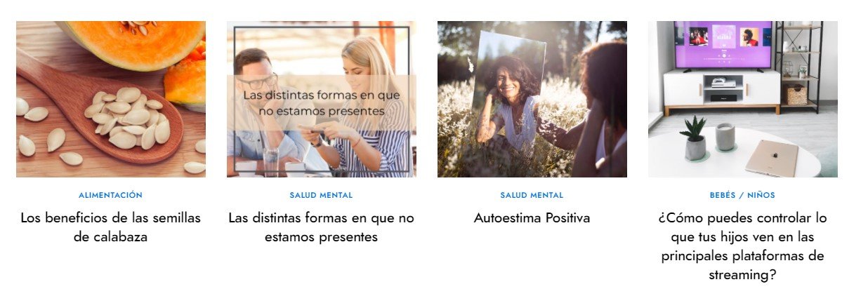Viewport: 868px width, 289px height.
Task: Click the purple TV screen in streaming thumbnail
Action: [723, 44]
